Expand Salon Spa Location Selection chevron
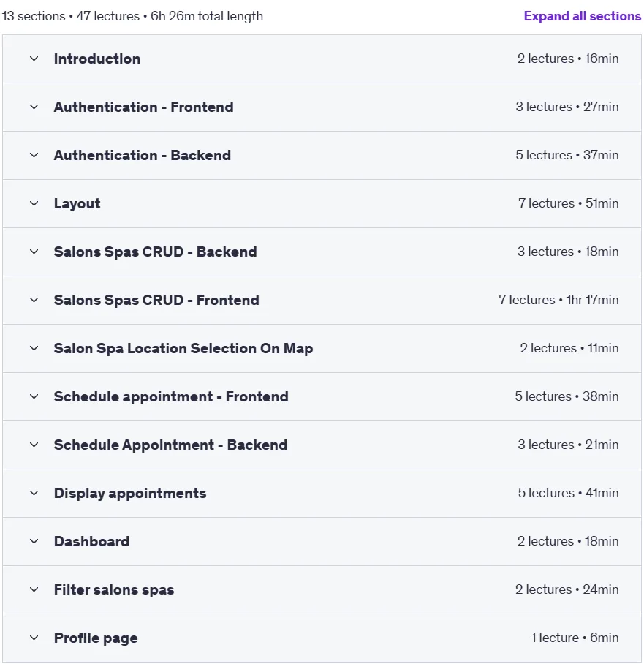 coord(34,349)
